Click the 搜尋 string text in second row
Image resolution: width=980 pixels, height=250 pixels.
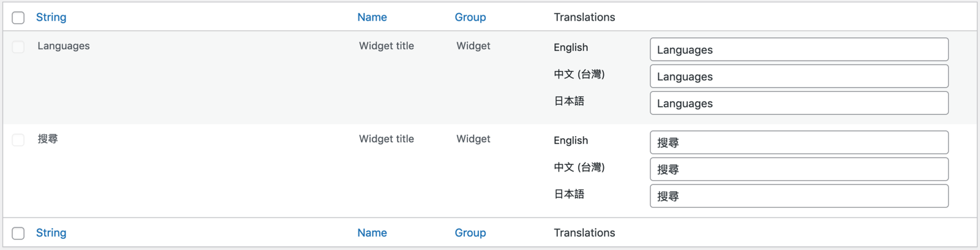click(48, 139)
